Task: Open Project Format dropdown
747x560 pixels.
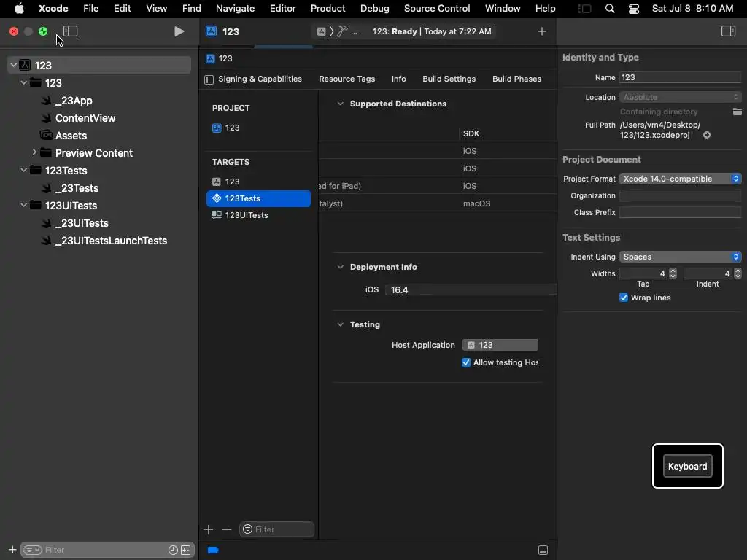Action: (x=681, y=179)
